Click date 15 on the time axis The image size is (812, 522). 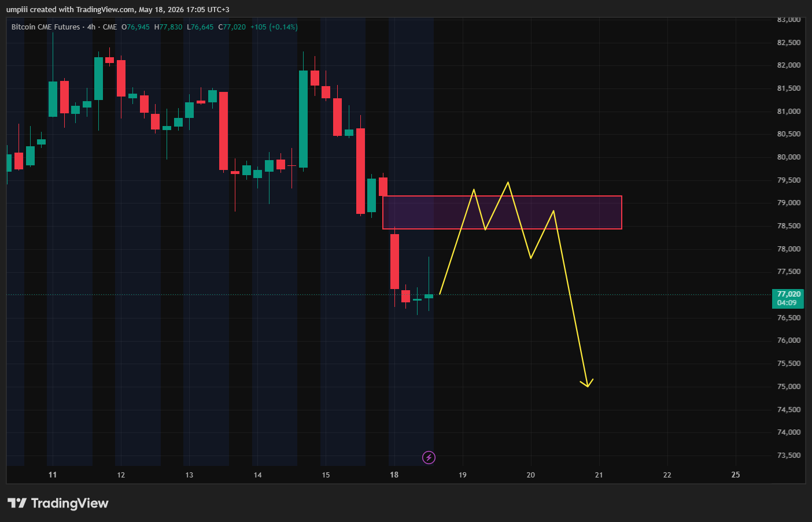[326, 475]
